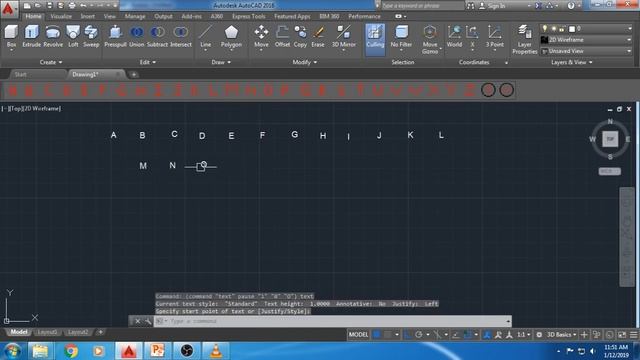Viewport: 640px width, 360px height.
Task: Open the Unsaved View dropdown
Action: click(x=586, y=51)
